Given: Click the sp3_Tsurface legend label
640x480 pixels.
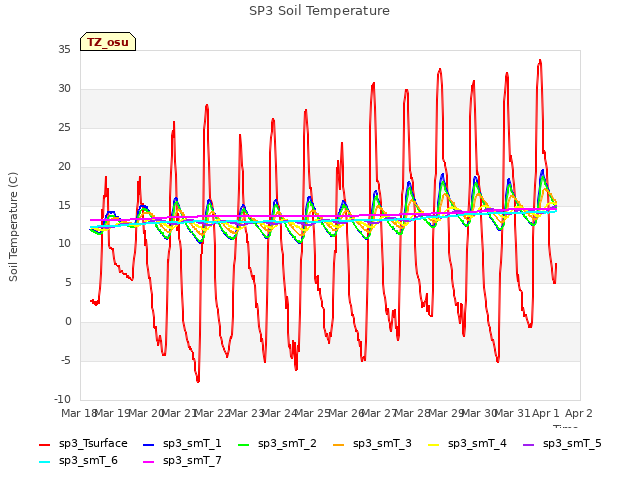Looking at the screenshot, I should pyautogui.click(x=93, y=444).
